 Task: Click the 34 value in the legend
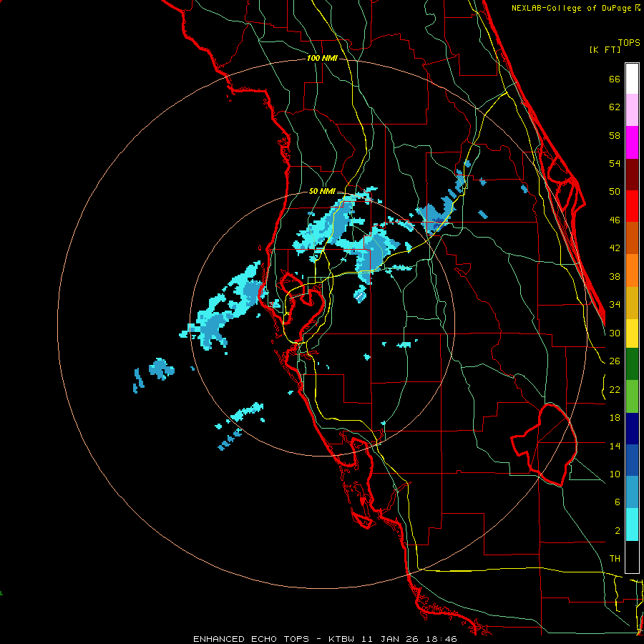click(x=615, y=305)
